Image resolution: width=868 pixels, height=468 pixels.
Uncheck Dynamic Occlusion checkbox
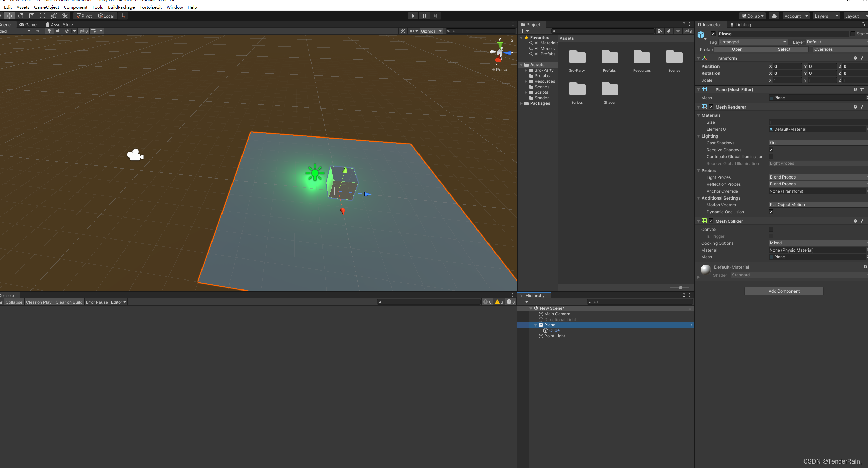point(771,212)
